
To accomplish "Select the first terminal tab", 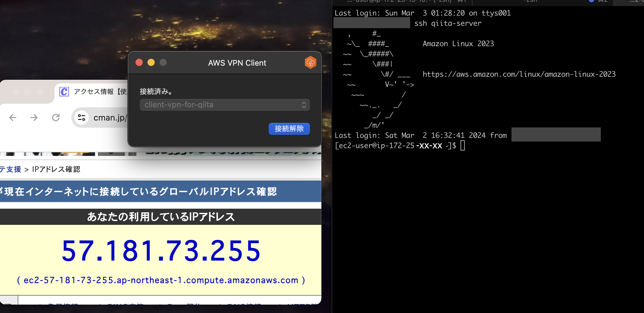I will [402, 2].
